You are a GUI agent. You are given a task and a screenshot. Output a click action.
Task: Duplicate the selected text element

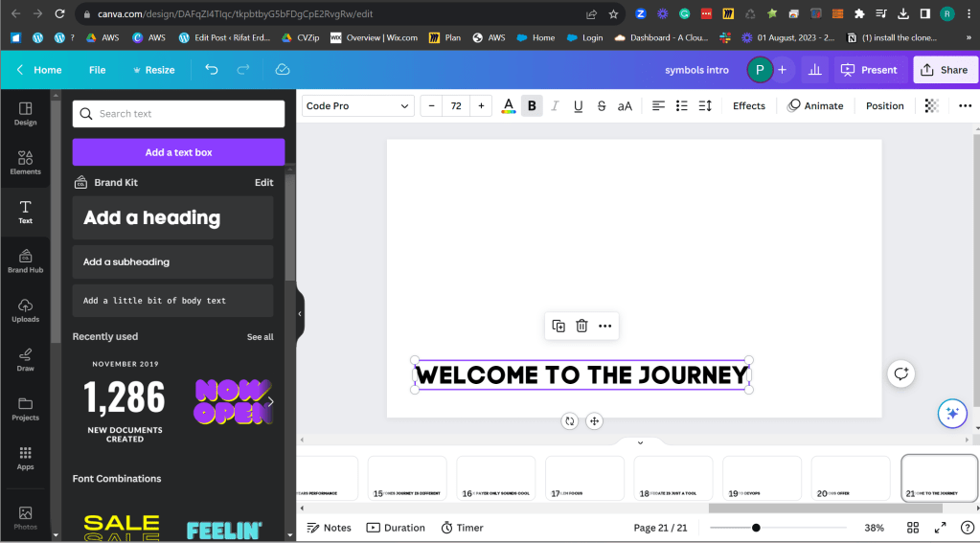pyautogui.click(x=558, y=327)
